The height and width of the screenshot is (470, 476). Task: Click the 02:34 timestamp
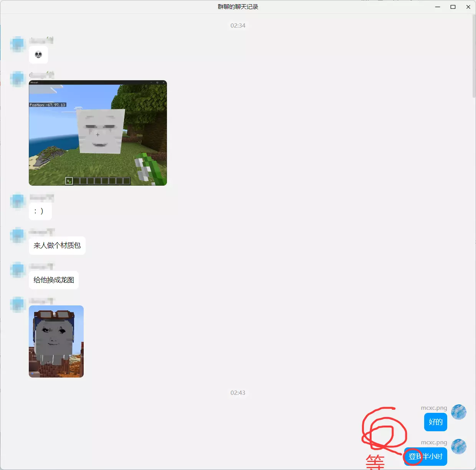[238, 26]
